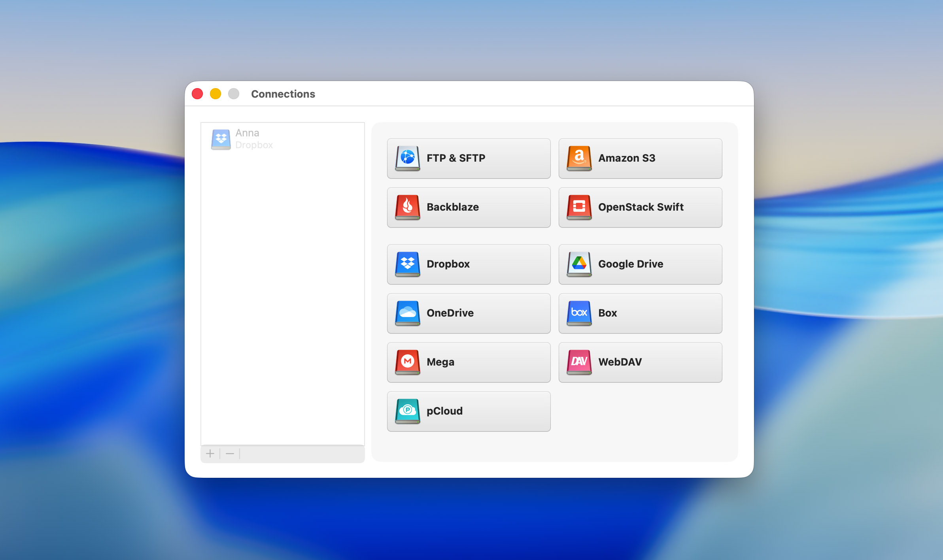The height and width of the screenshot is (560, 943).
Task: Click the minus remove connection button
Action: (230, 454)
